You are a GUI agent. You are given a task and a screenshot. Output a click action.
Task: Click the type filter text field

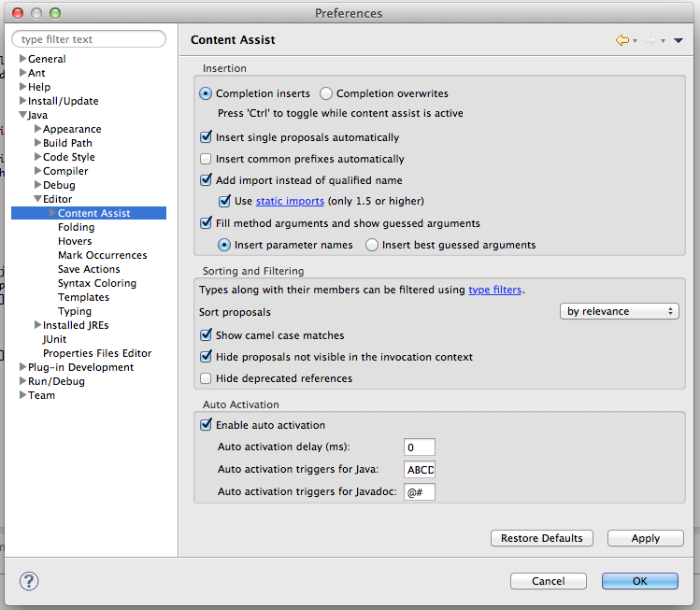point(89,39)
